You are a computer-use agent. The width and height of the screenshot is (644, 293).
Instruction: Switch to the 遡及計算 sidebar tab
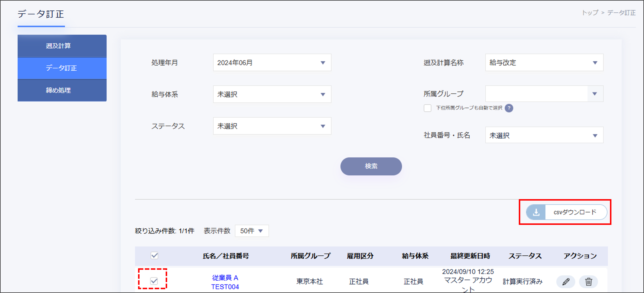tap(62, 45)
